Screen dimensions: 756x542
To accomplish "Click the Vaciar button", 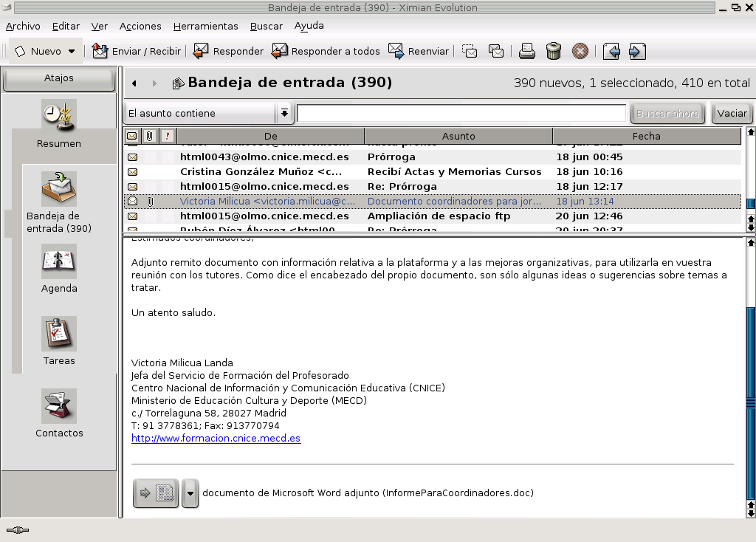I will coord(732,114).
